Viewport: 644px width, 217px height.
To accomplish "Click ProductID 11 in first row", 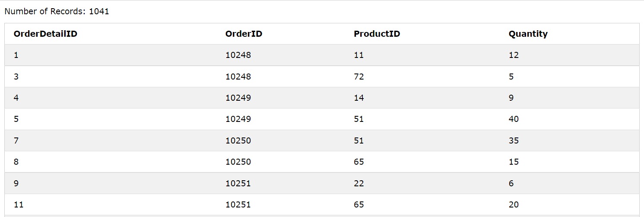I will [358, 55].
